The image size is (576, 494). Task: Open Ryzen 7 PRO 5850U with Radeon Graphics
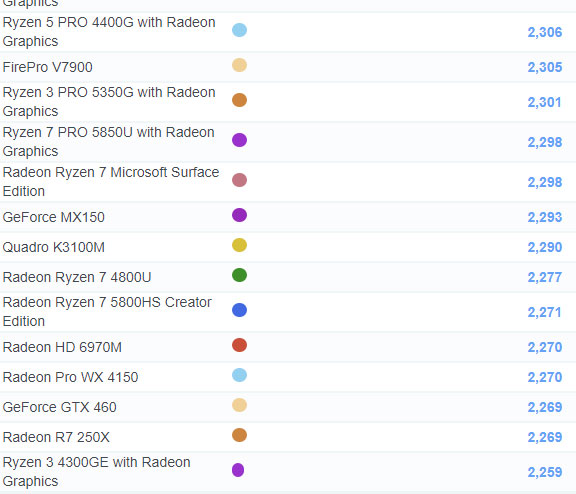tap(108, 142)
